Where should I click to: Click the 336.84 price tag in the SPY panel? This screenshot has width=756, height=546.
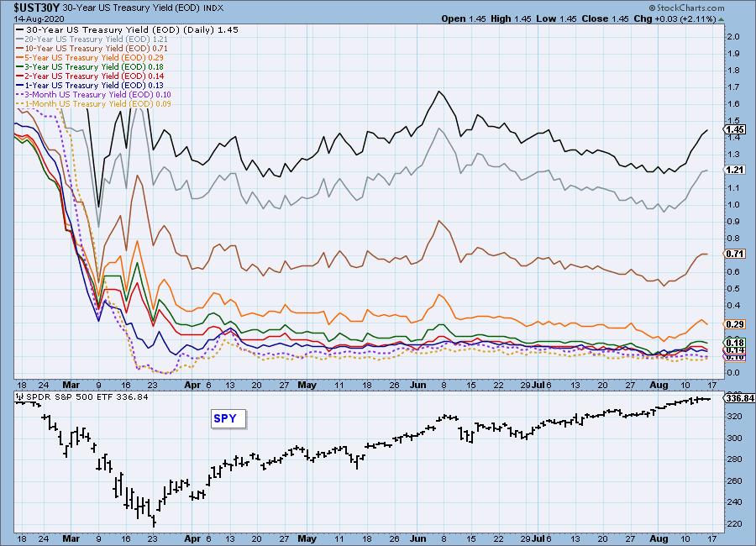coord(739,398)
